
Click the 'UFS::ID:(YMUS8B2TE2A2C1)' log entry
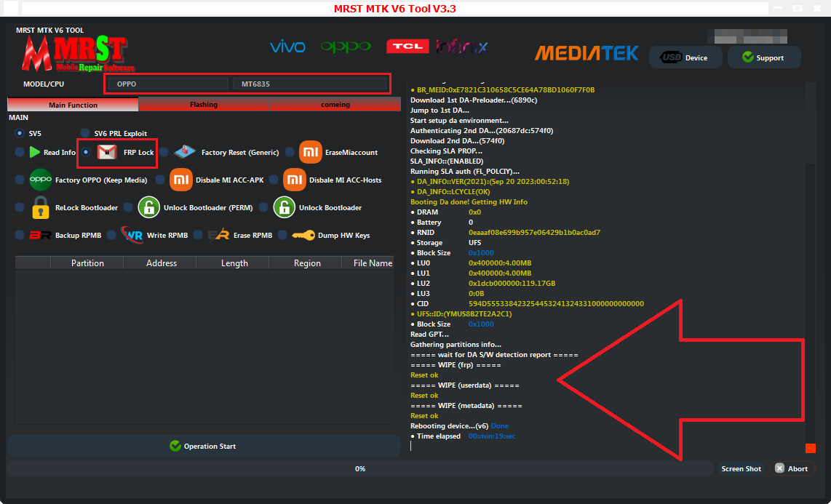pos(461,314)
